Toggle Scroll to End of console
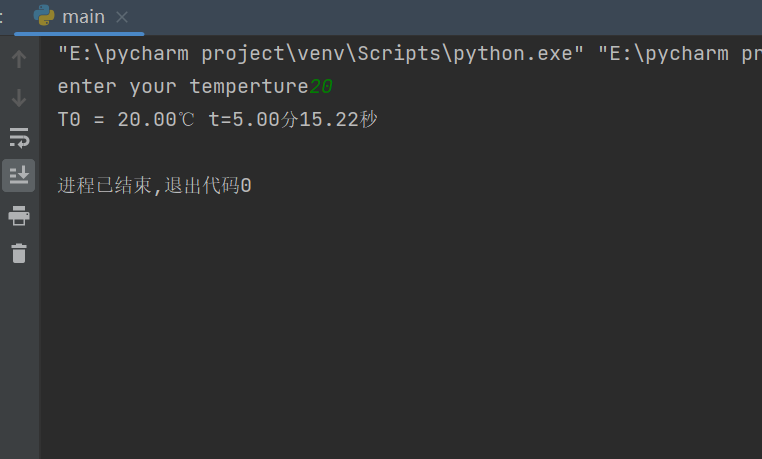Viewport: 762px width, 459px height. (18, 176)
